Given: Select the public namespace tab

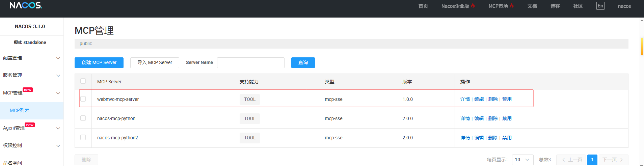Looking at the screenshot, I should 86,44.
